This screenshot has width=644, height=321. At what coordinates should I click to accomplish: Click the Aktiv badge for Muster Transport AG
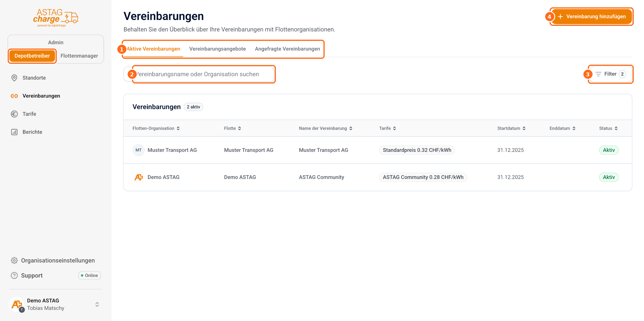click(609, 150)
